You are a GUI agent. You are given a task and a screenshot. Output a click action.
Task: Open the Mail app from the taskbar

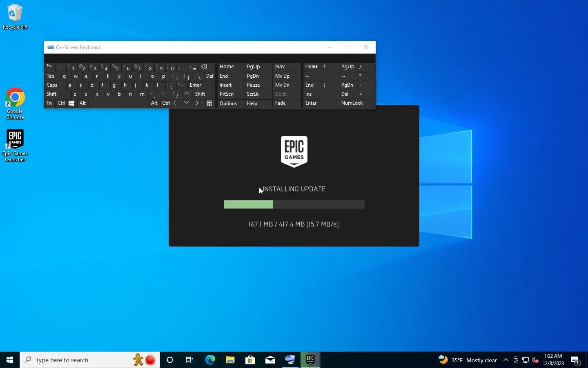(270, 360)
